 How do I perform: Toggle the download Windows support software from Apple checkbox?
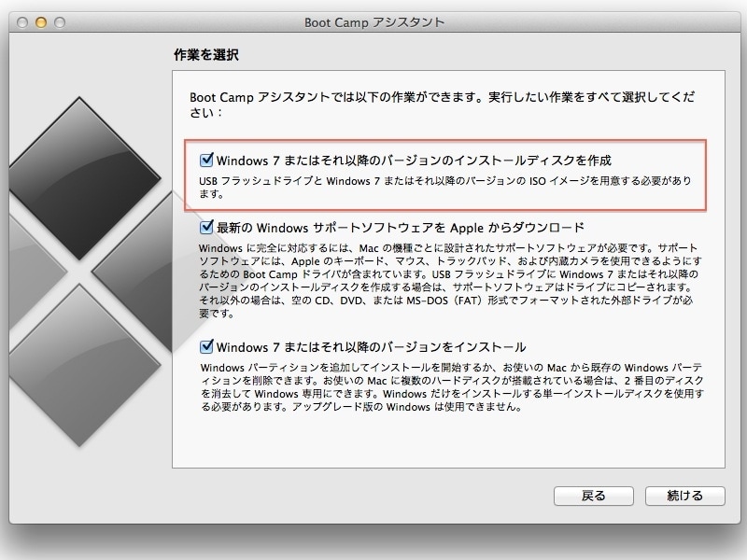click(206, 227)
